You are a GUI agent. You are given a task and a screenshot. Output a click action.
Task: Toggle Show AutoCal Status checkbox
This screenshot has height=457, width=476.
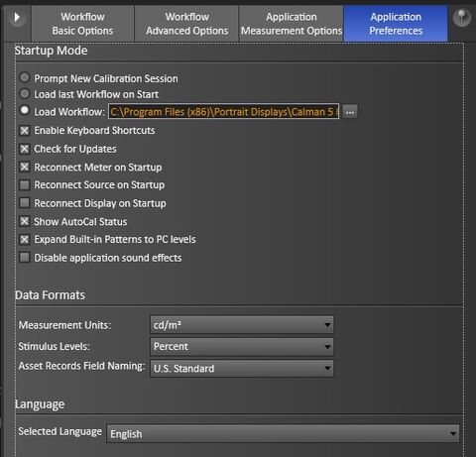point(25,221)
